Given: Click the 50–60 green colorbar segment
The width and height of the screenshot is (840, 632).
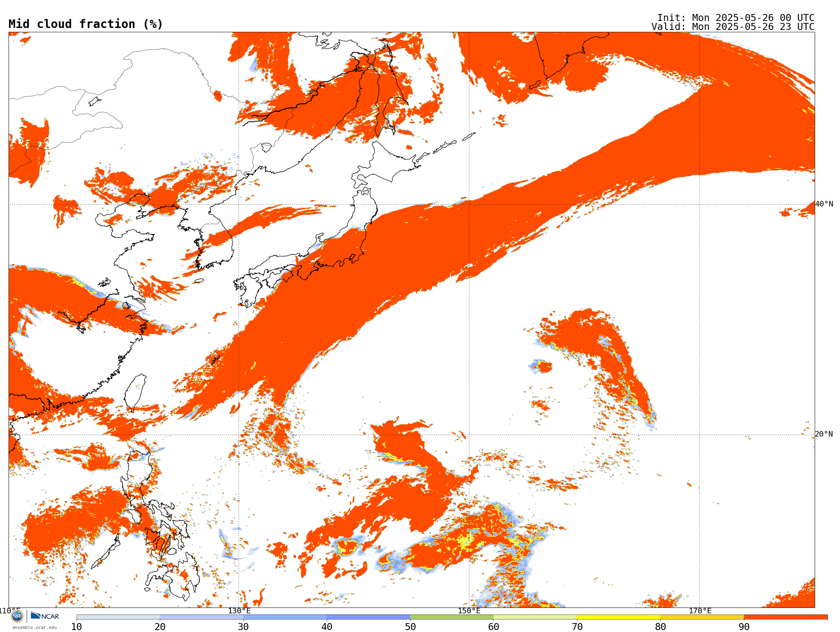Looking at the screenshot, I should pos(452,617).
